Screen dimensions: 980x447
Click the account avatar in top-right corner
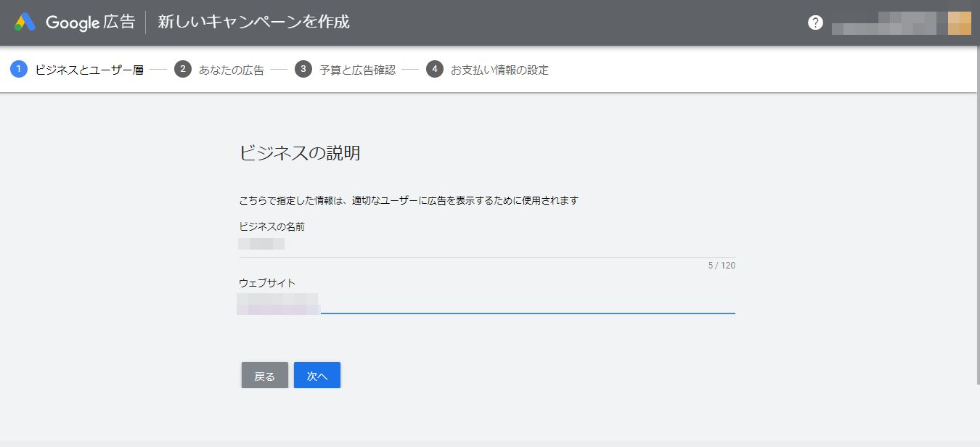pyautogui.click(x=959, y=22)
